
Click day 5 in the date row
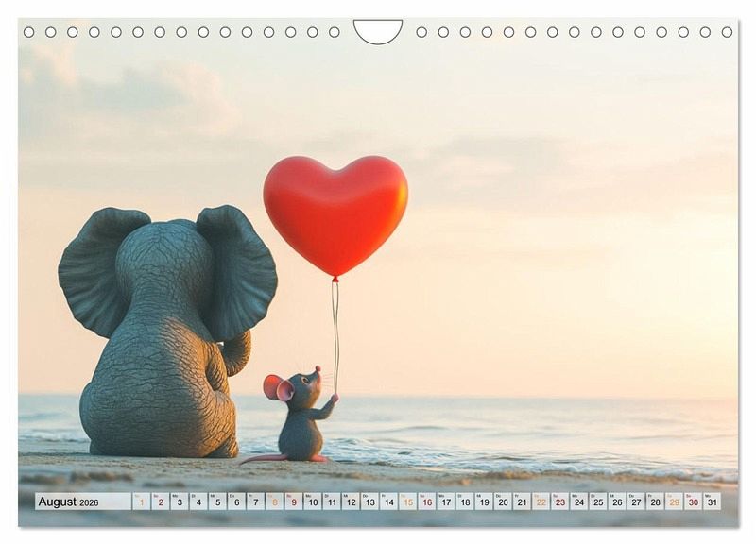pyautogui.click(x=217, y=502)
